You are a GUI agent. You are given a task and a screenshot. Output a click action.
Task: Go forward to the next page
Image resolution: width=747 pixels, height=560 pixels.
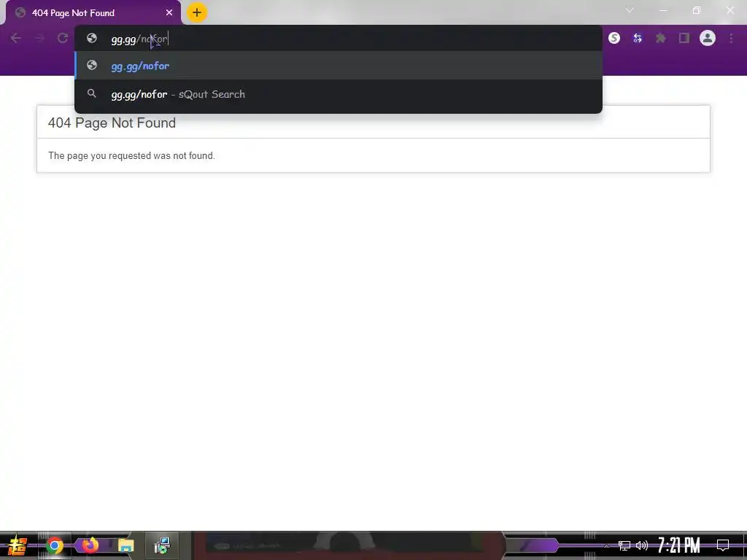pyautogui.click(x=39, y=38)
